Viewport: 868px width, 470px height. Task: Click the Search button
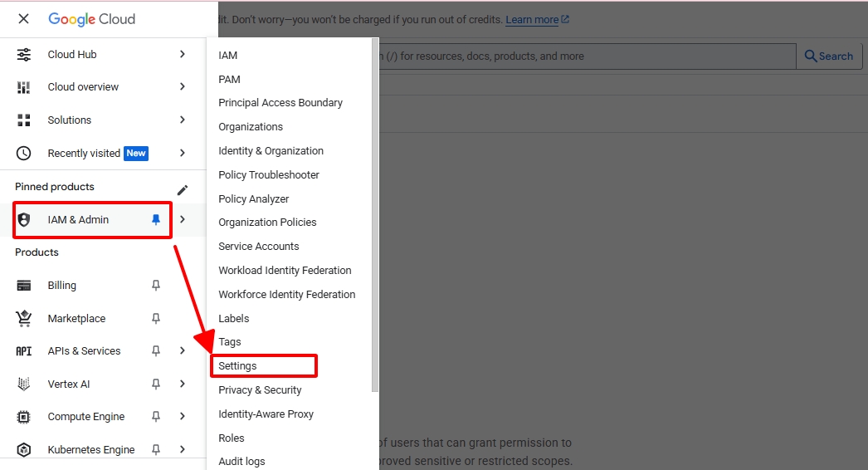click(x=829, y=56)
